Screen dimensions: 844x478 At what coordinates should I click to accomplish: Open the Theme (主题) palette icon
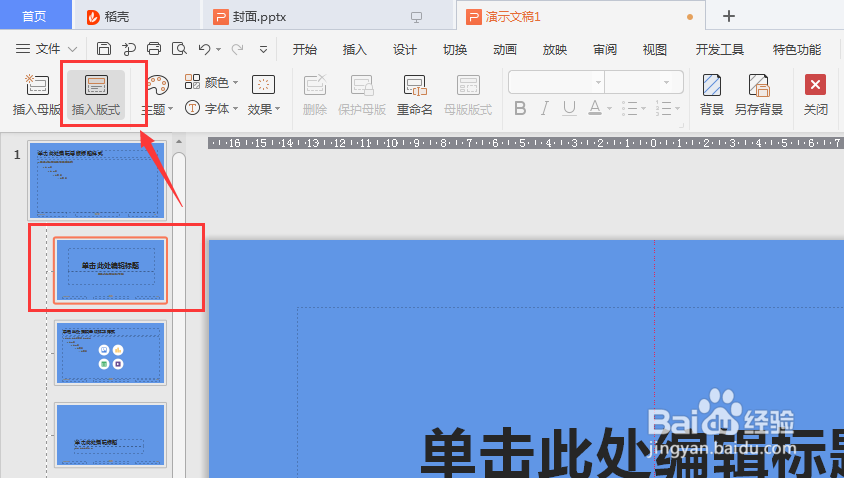[157, 85]
